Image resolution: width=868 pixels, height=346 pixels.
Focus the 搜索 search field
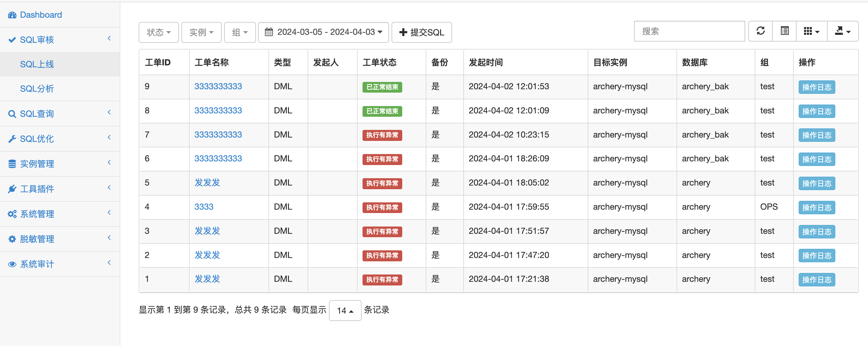689,31
